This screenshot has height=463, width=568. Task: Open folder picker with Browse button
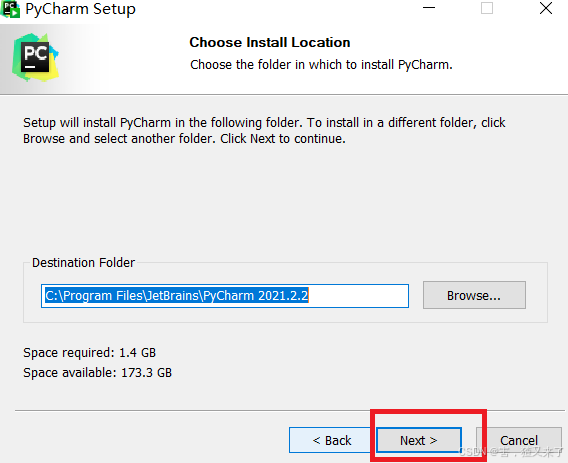pos(474,295)
